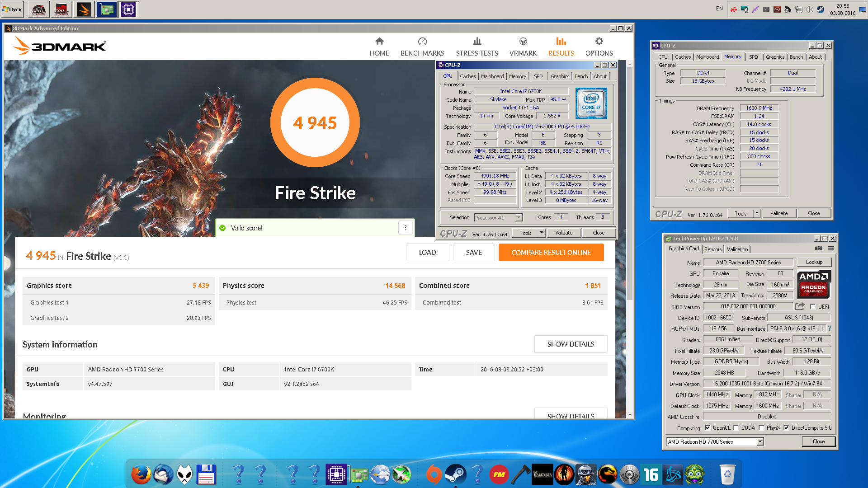This screenshot has height=488, width=868.
Task: Toggle the CUDA checkbox
Action: 736,428
